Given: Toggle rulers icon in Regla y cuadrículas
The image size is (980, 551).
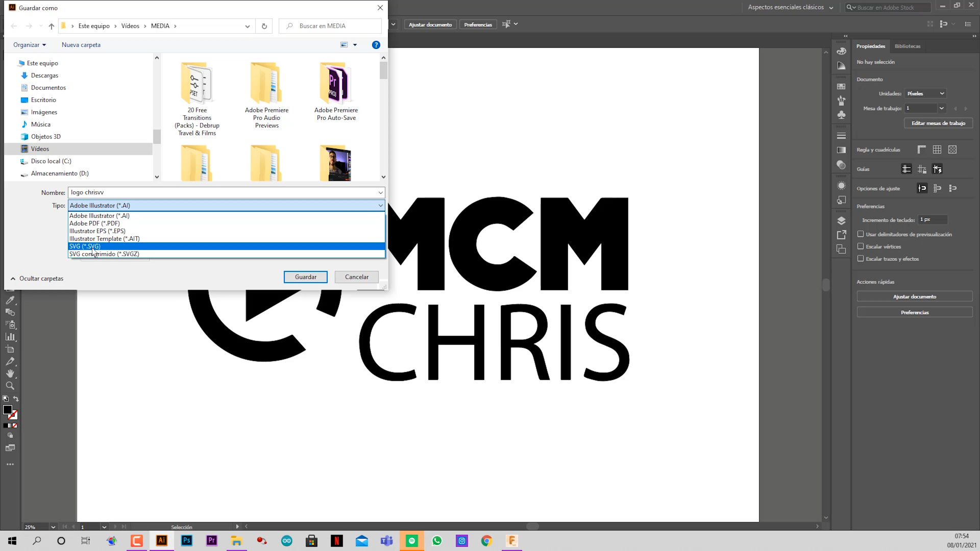Looking at the screenshot, I should [921, 149].
